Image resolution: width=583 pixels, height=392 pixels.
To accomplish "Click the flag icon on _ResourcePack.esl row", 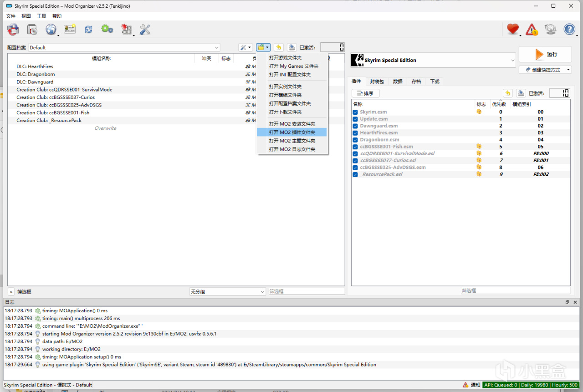I will pos(479,174).
